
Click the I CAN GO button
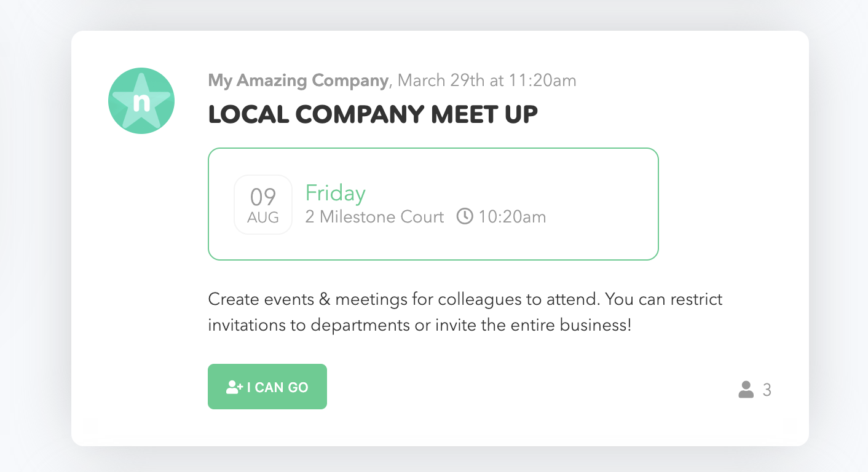[267, 387]
